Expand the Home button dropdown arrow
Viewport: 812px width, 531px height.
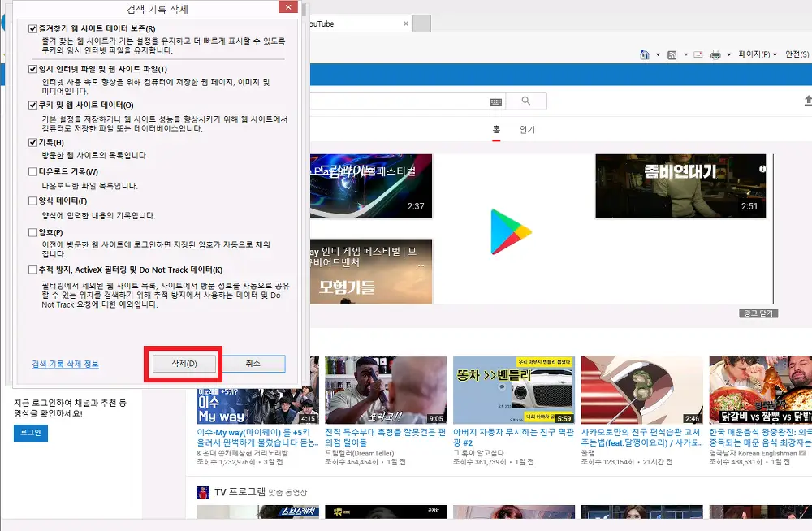click(659, 54)
